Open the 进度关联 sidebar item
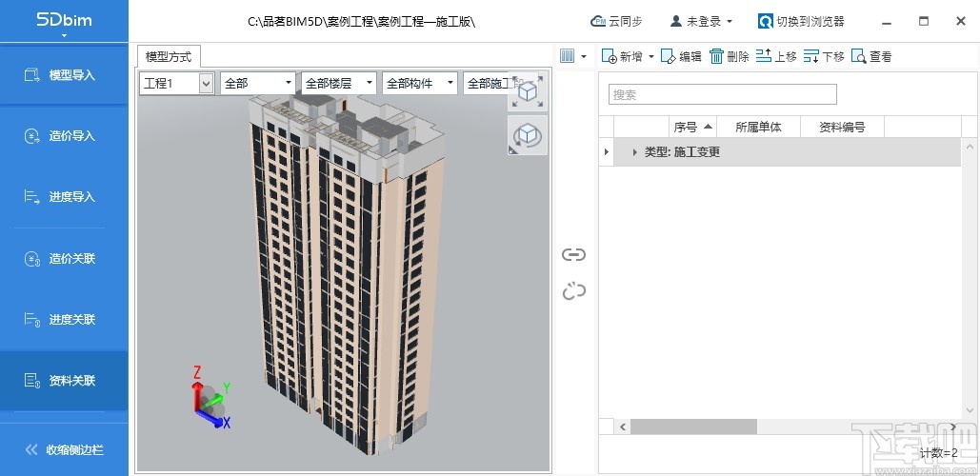 (x=64, y=319)
